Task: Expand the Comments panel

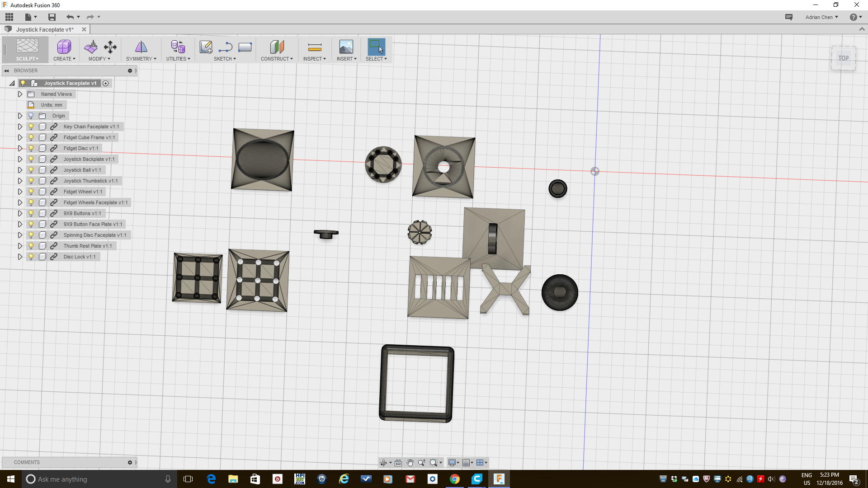Action: [130, 462]
